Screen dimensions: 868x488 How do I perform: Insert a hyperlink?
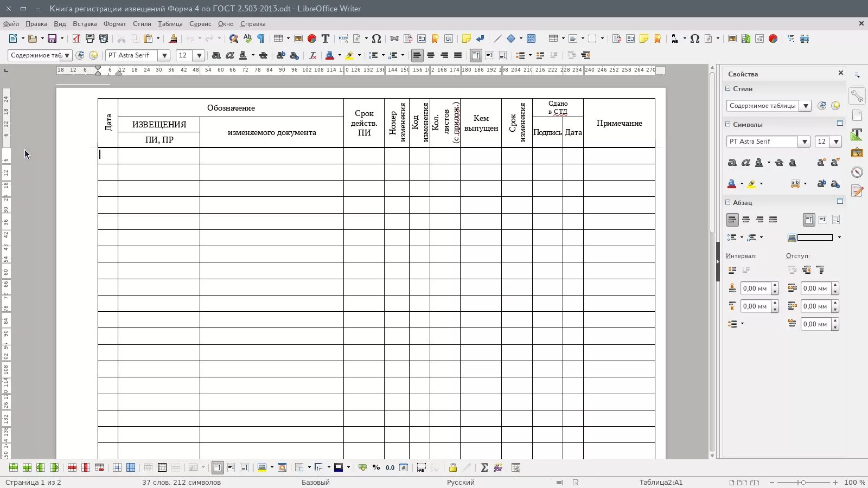394,38
